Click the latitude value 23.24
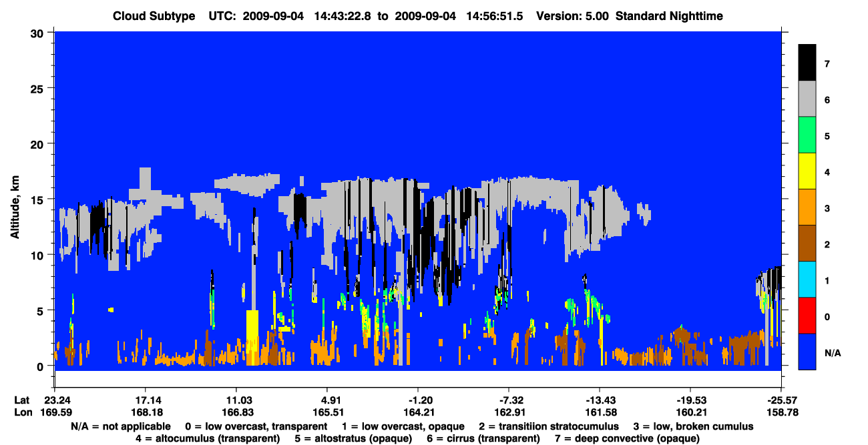 click(x=58, y=400)
